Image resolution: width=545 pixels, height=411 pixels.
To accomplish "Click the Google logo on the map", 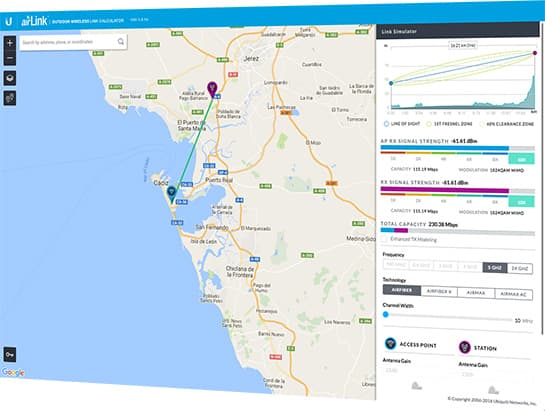I will [13, 372].
